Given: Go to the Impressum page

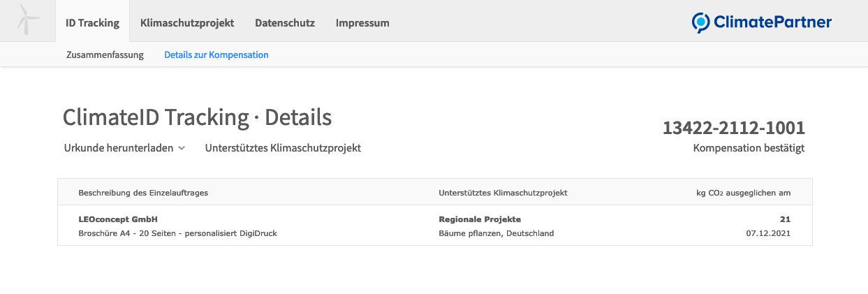Looking at the screenshot, I should tap(362, 22).
